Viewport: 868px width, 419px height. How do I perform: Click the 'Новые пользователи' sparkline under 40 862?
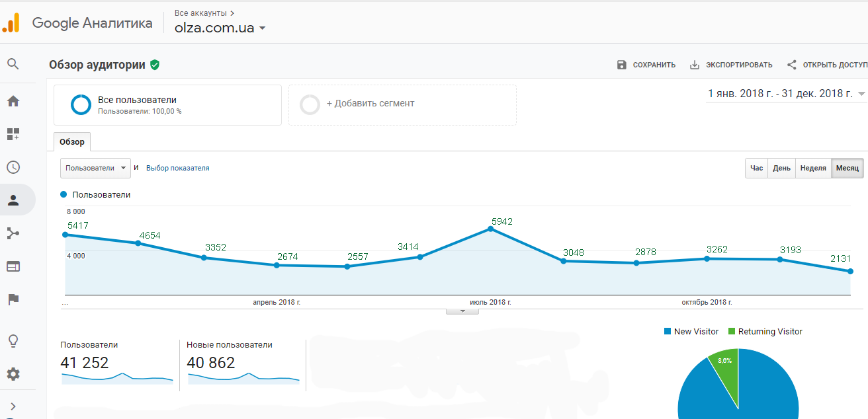coord(243,378)
